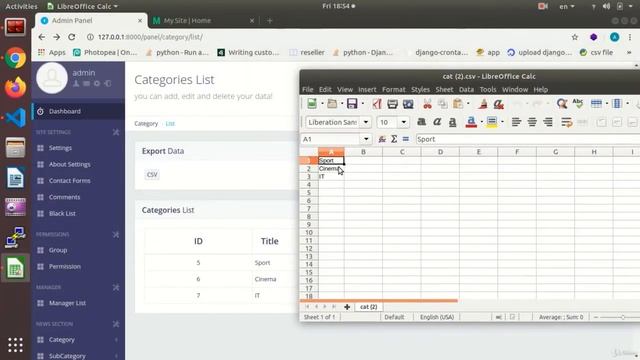The height and width of the screenshot is (360, 640).
Task: Toggle Print Preview icon in Calc toolbar
Action: click(x=408, y=104)
